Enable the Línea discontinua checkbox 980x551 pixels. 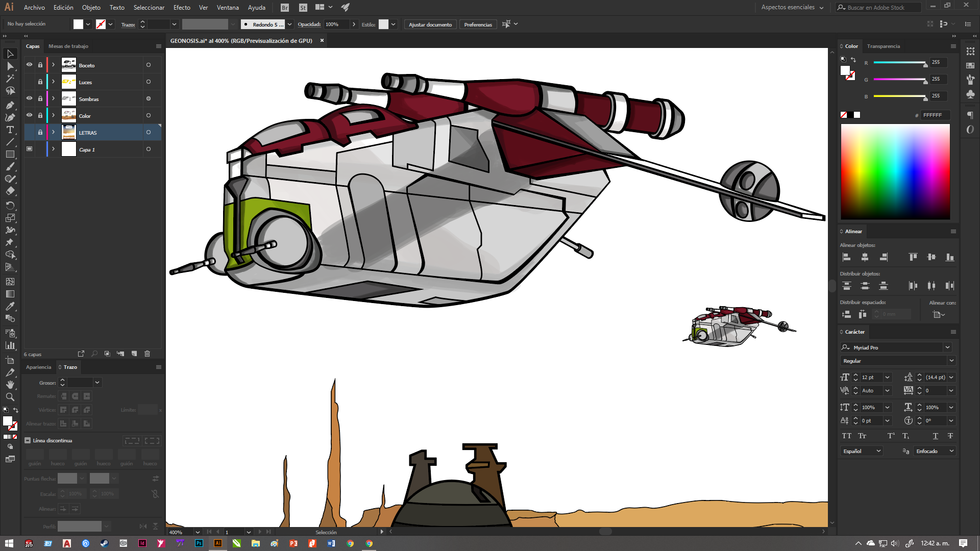[28, 440]
